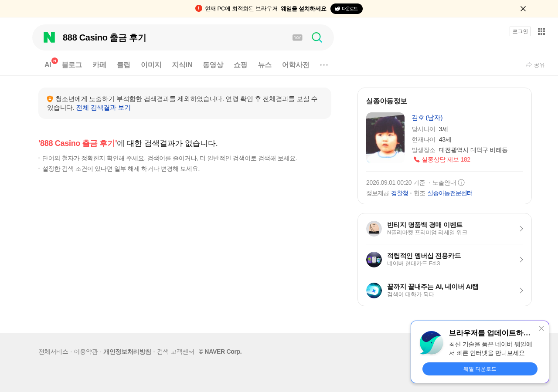The width and height of the screenshot is (558, 392).
Task: Switch to the 뉴스 tab
Action: pos(265,65)
